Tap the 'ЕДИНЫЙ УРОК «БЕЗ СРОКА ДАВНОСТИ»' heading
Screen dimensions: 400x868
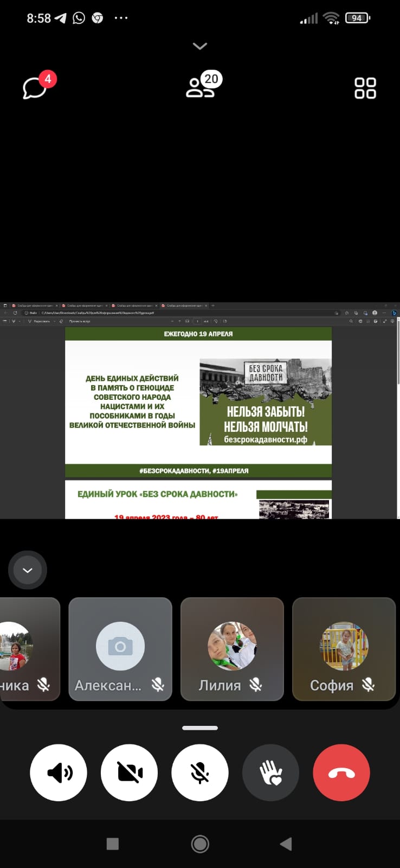point(158,494)
